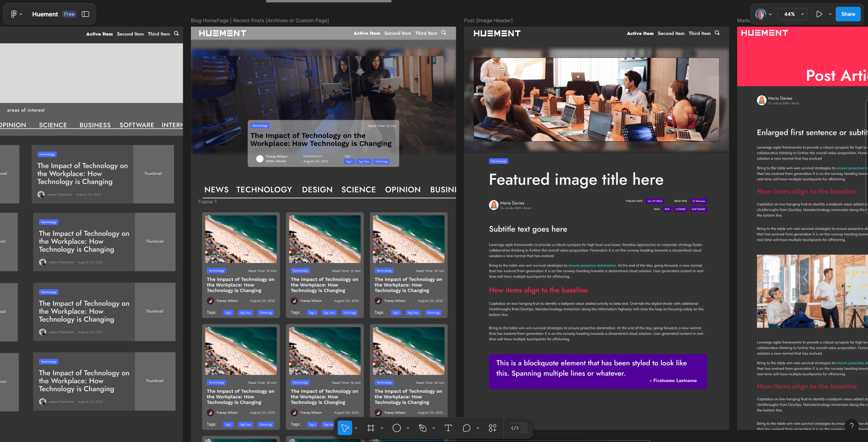Click the TECHNOLOGY tab in blog homepage
Screen dimensions: 868x442
(264, 189)
